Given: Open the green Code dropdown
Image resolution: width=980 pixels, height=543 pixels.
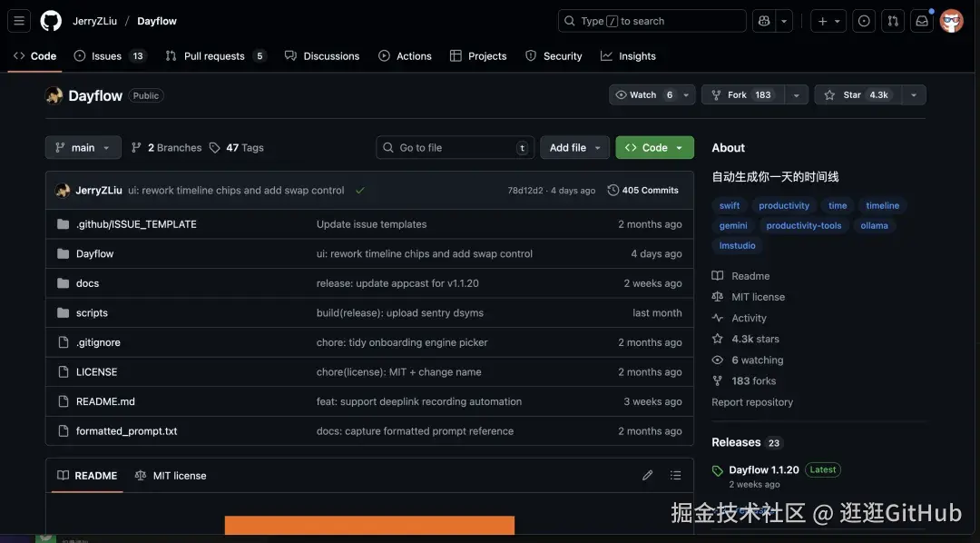Looking at the screenshot, I should tap(654, 148).
